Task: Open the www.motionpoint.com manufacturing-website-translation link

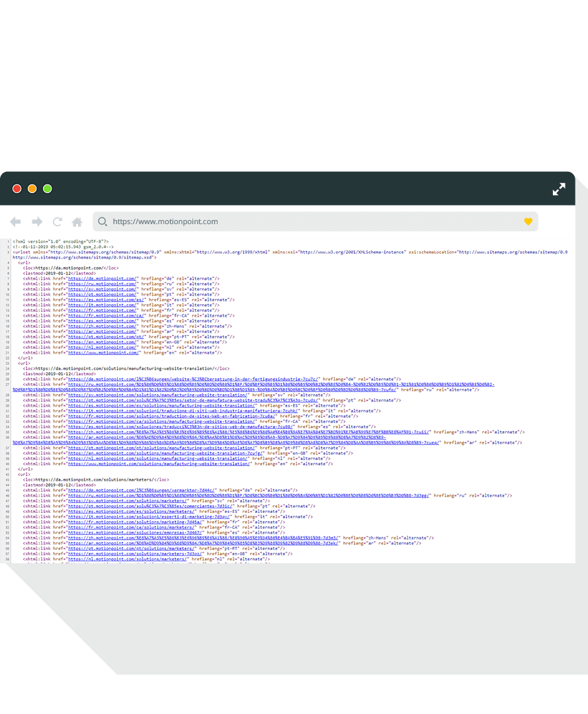Action: click(159, 464)
